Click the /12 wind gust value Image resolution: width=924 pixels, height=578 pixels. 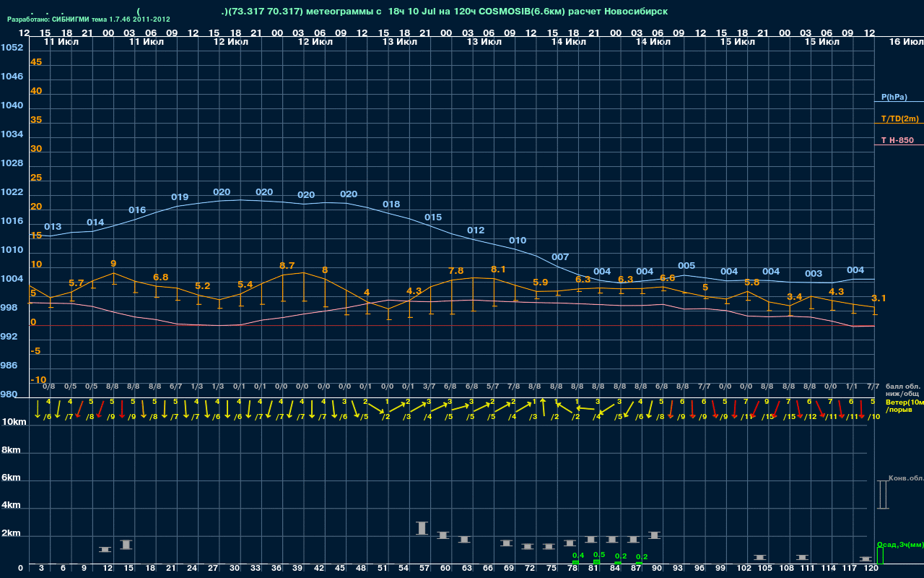[x=811, y=417]
